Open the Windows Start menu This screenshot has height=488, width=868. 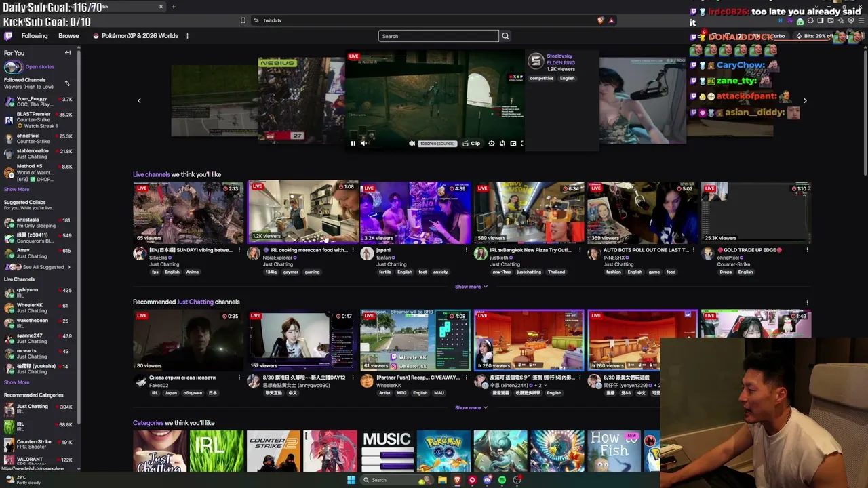pyautogui.click(x=351, y=480)
